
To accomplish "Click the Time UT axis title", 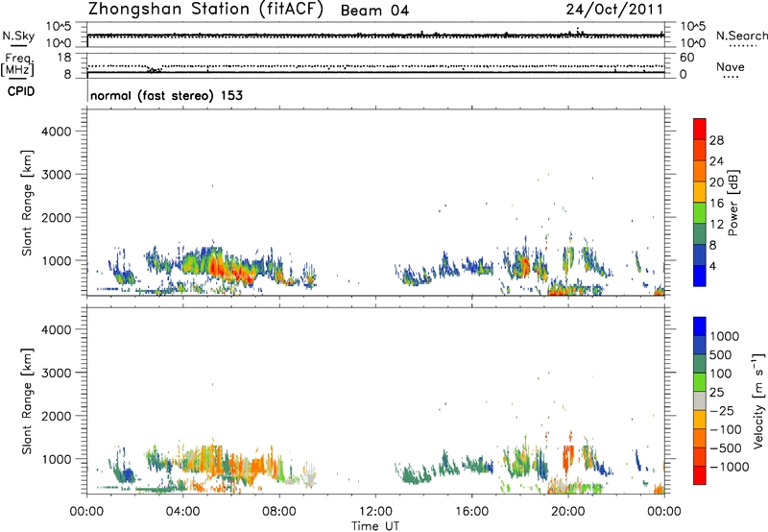I will (x=375, y=526).
